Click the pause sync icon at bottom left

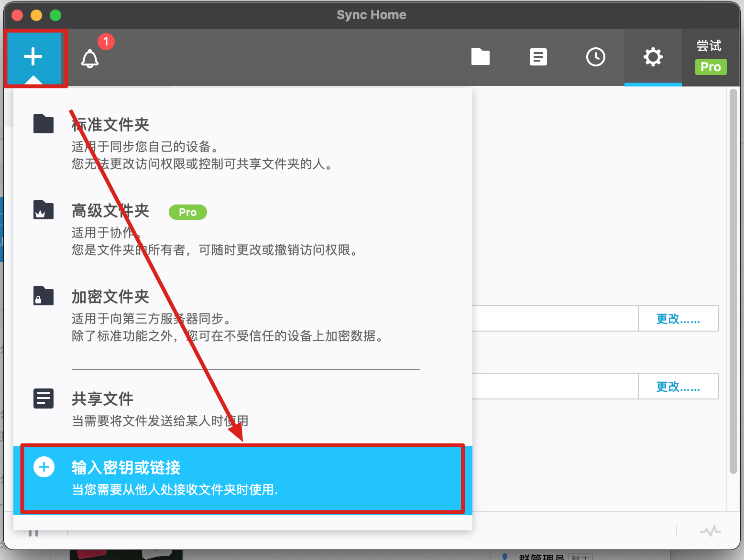point(33,533)
